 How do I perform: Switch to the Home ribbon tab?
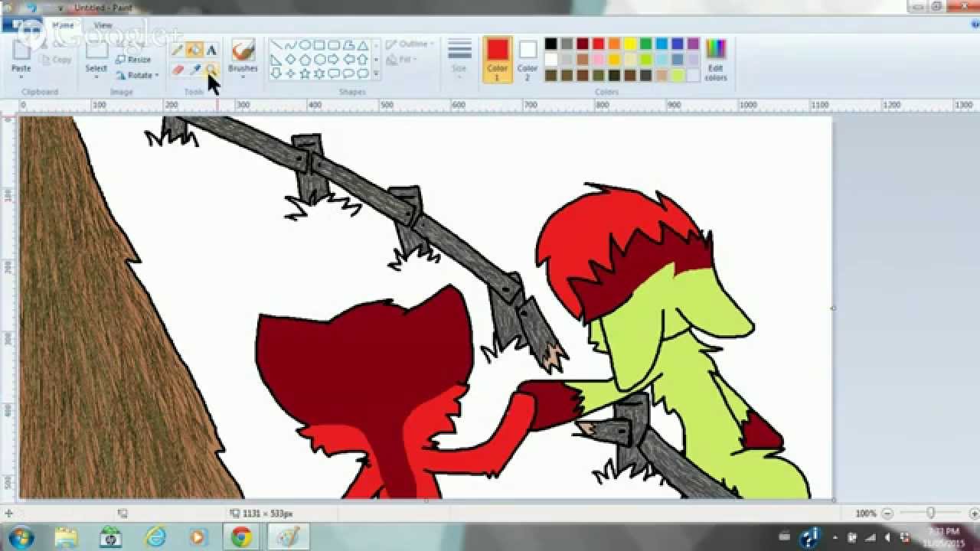(63, 25)
